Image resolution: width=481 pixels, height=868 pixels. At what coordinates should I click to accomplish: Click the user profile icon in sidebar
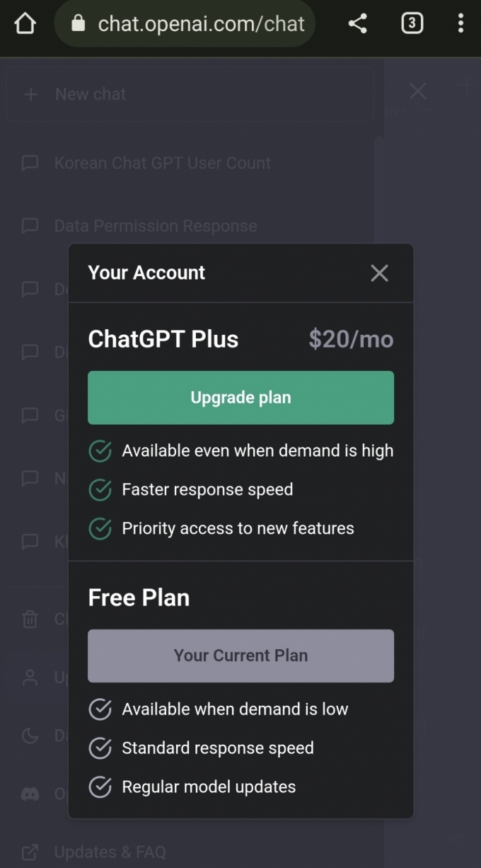[x=30, y=678]
